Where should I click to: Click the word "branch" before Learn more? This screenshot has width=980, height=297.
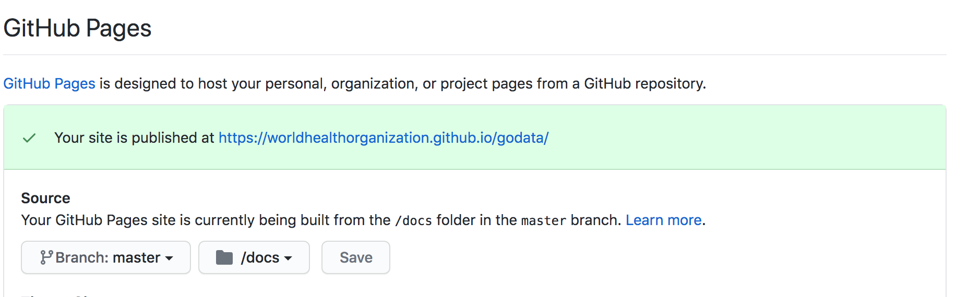pyautogui.click(x=594, y=220)
